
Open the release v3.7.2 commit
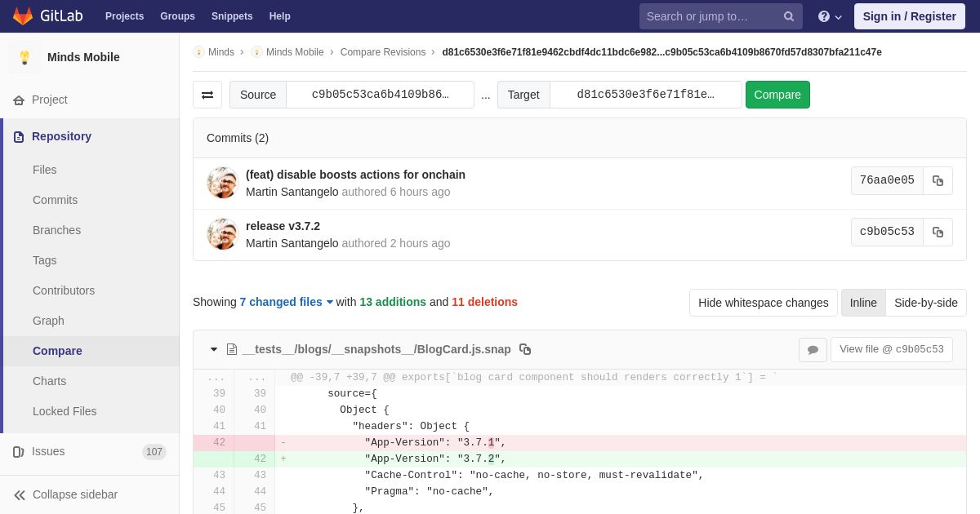[283, 226]
